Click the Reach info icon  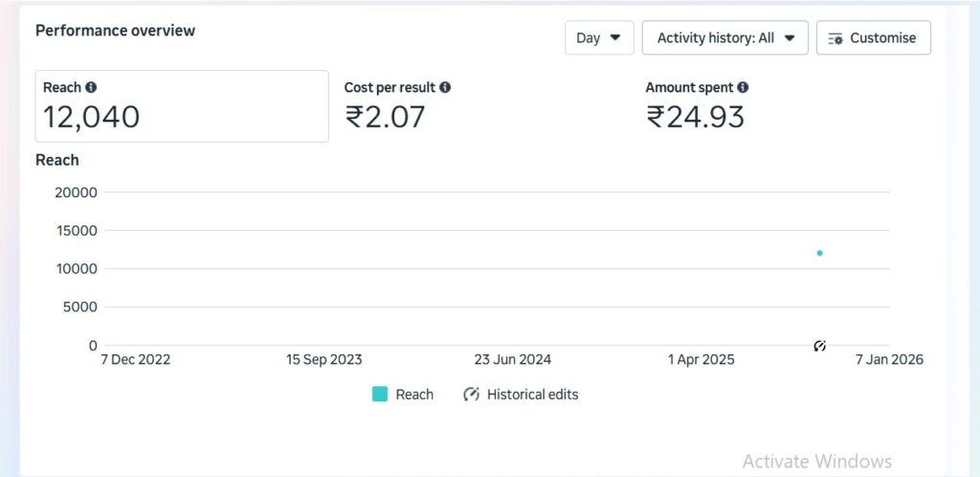[91, 87]
